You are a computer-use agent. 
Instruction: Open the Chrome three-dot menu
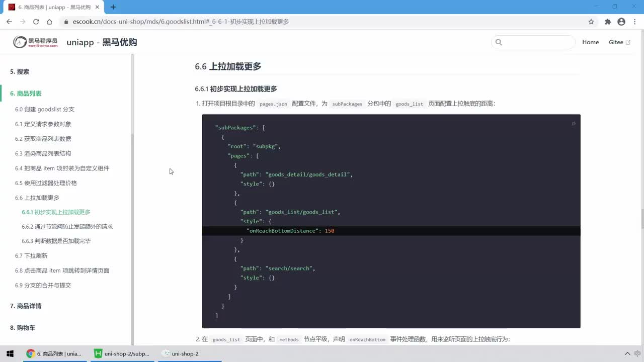[x=634, y=22]
